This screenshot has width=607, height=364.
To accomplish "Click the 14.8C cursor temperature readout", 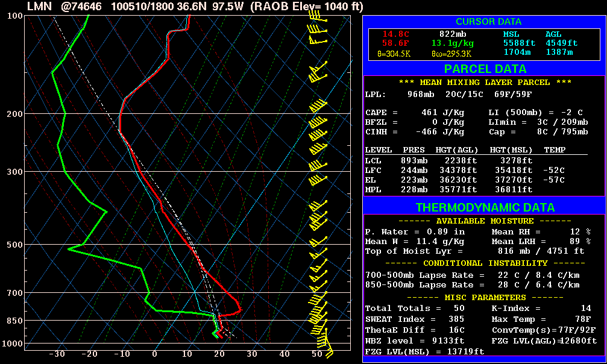I will point(395,34).
